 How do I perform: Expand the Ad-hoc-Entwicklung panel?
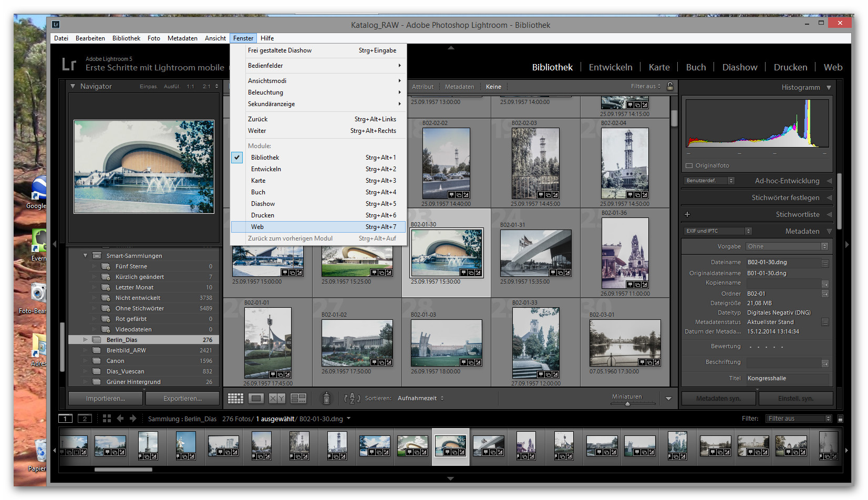[x=829, y=181]
